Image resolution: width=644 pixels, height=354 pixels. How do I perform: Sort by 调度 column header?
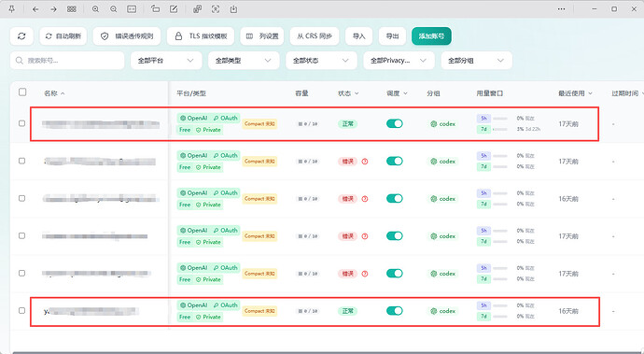[397, 93]
